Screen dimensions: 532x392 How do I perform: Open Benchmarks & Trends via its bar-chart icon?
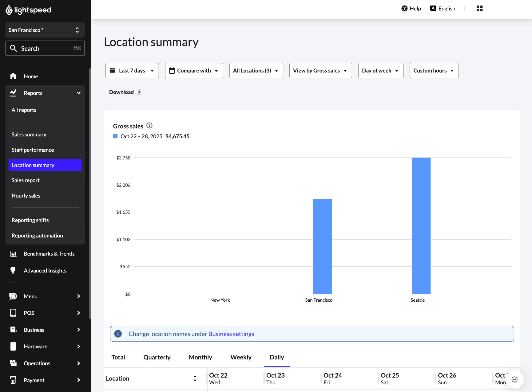pos(13,253)
